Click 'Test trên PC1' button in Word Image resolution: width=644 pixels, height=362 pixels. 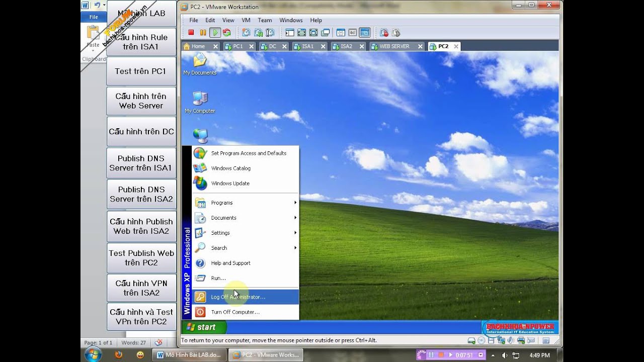click(x=141, y=71)
